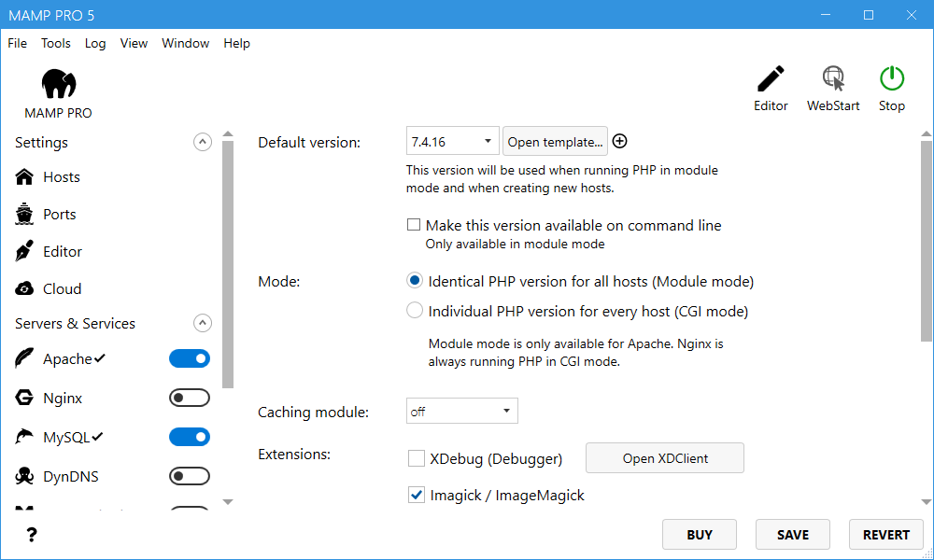This screenshot has width=934, height=560.
Task: Turn off the Apache server switch
Action: [190, 359]
